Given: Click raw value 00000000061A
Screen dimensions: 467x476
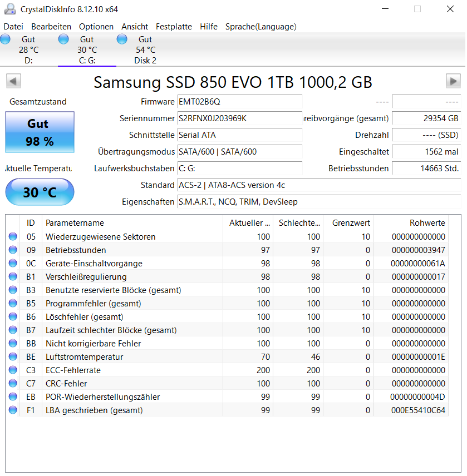Looking at the screenshot, I should pos(418,263).
